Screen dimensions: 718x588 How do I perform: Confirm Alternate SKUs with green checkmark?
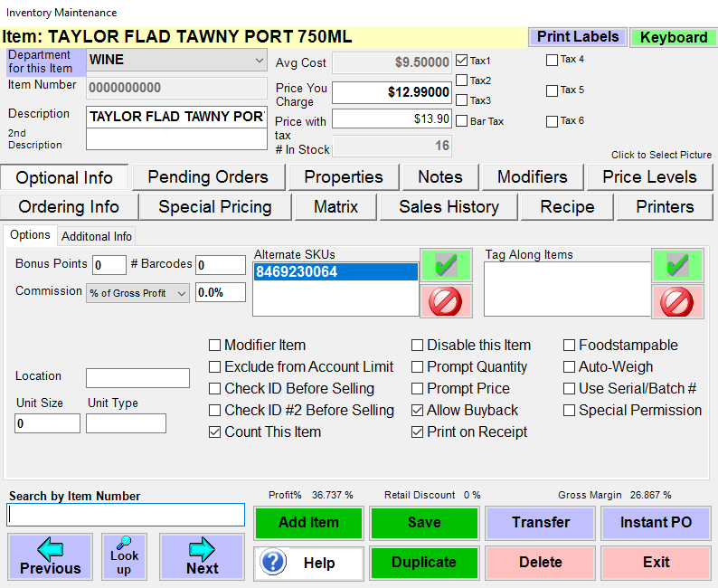click(x=446, y=265)
